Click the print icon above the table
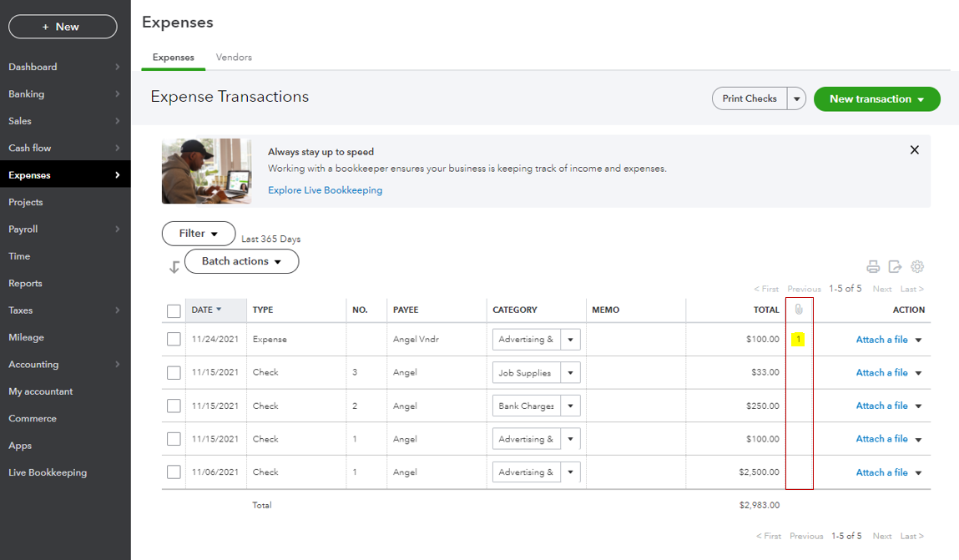Viewport: 959px width, 560px height. tap(873, 267)
